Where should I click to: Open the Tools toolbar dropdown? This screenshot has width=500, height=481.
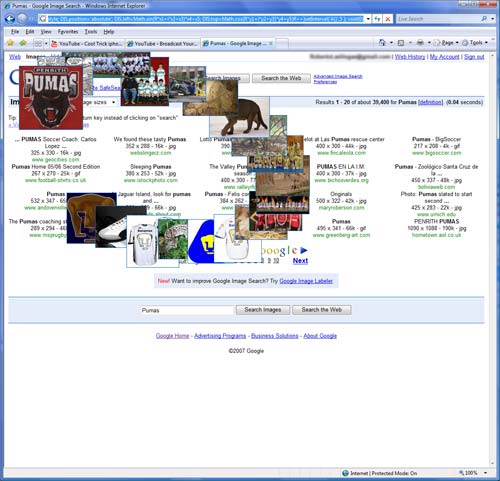tap(475, 43)
